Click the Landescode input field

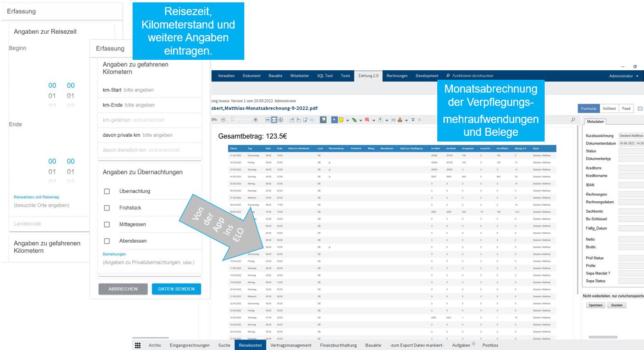pyautogui.click(x=49, y=224)
